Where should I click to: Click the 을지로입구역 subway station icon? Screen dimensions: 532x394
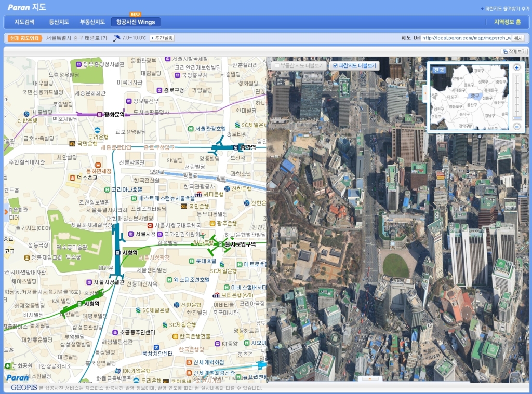coord(220,244)
